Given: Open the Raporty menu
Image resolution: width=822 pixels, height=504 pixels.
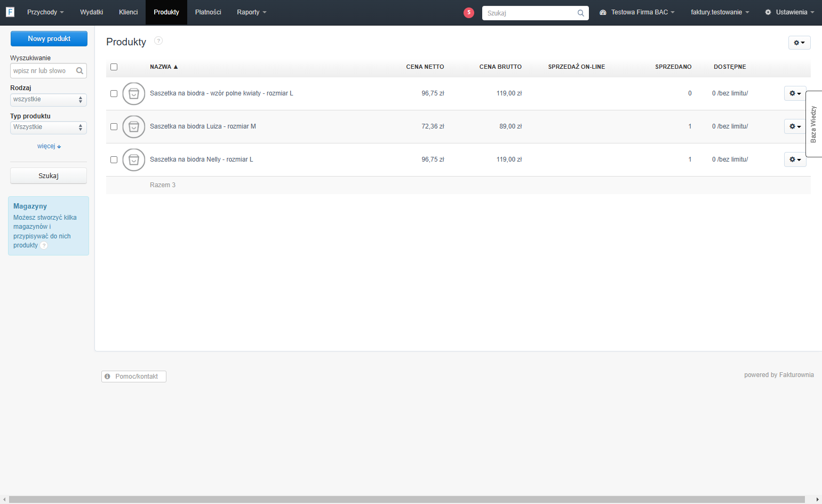Looking at the screenshot, I should (x=252, y=12).
